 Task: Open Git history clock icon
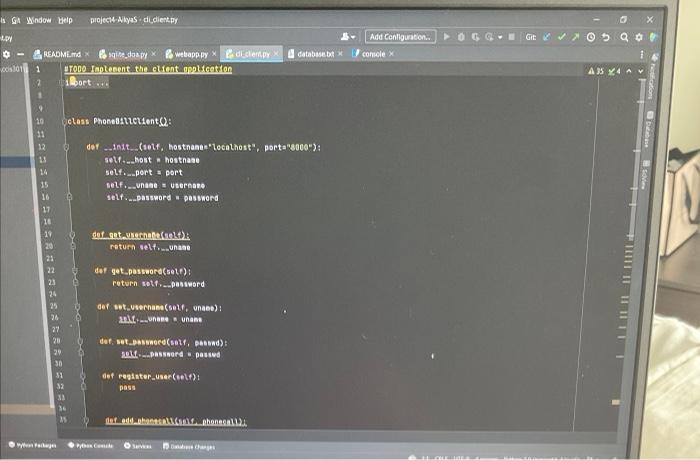591,37
